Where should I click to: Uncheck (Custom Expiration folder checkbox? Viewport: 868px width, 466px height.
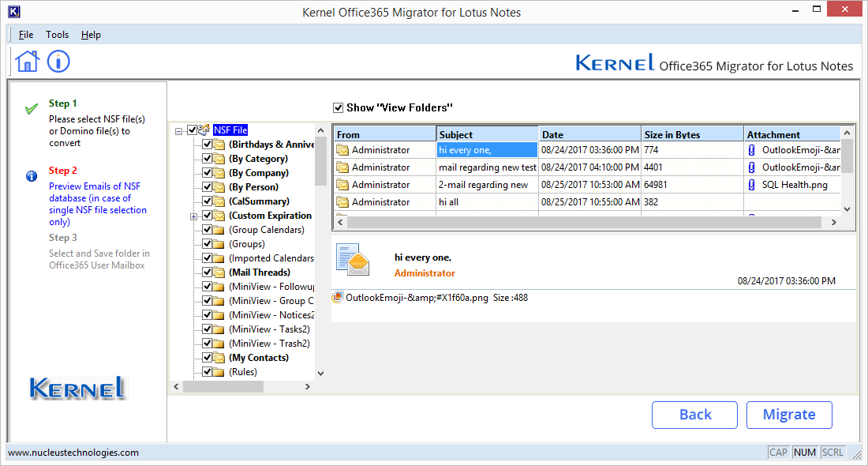(207, 215)
